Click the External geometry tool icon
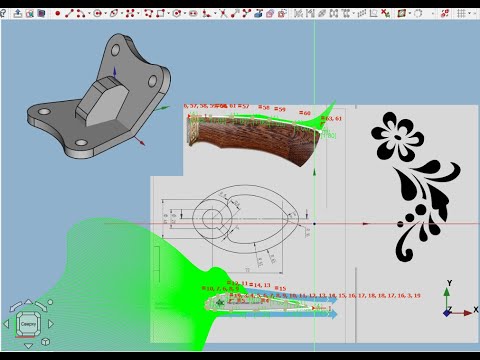Viewport: 480px width, 360px height. click(x=258, y=14)
